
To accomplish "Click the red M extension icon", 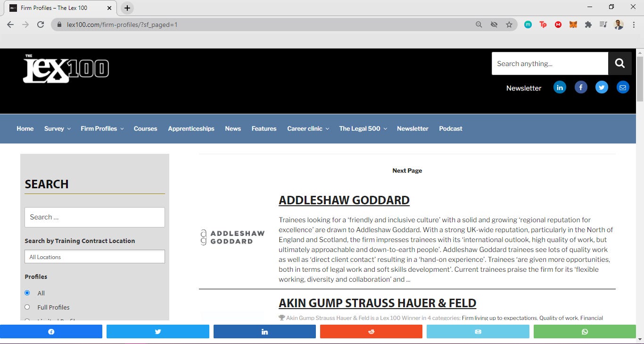I will pos(558,25).
